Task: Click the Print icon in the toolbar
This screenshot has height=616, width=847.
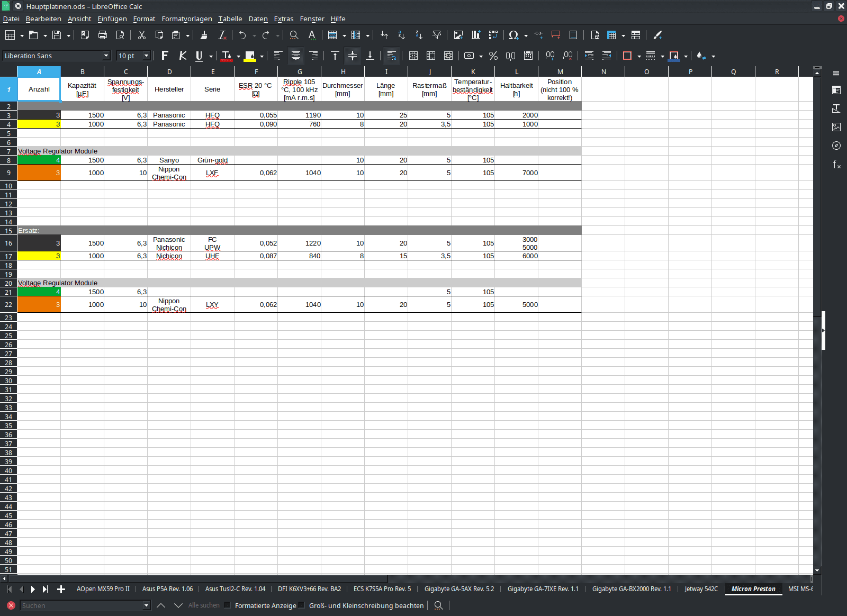Action: pyautogui.click(x=103, y=35)
